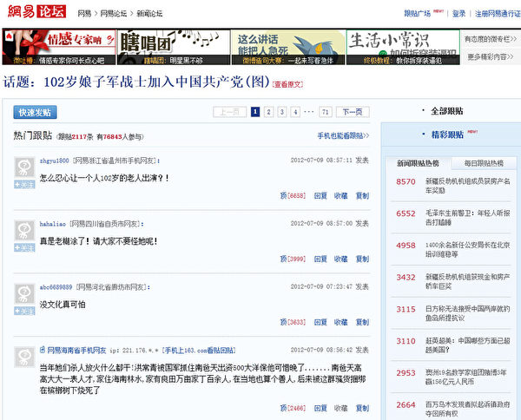Click avatar of user abc6689889

point(24,292)
